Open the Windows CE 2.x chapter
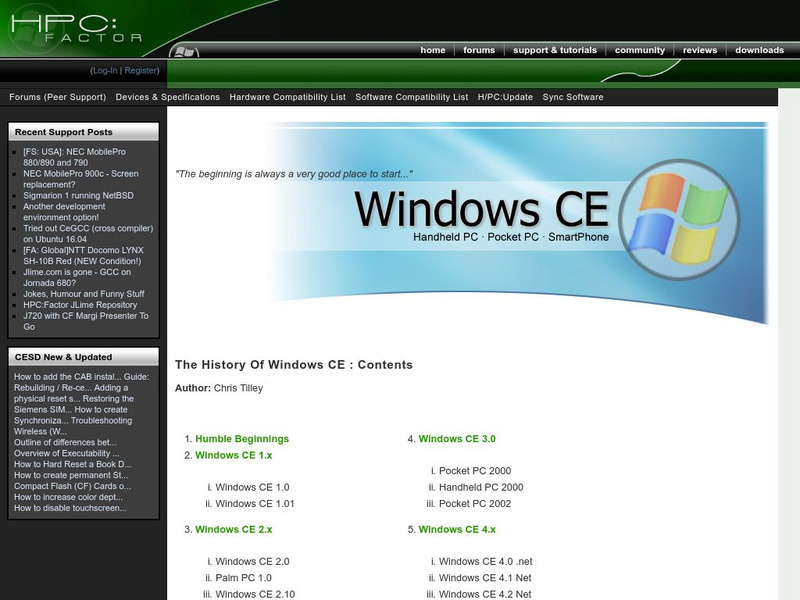The width and height of the screenshot is (800, 600). pos(234,530)
